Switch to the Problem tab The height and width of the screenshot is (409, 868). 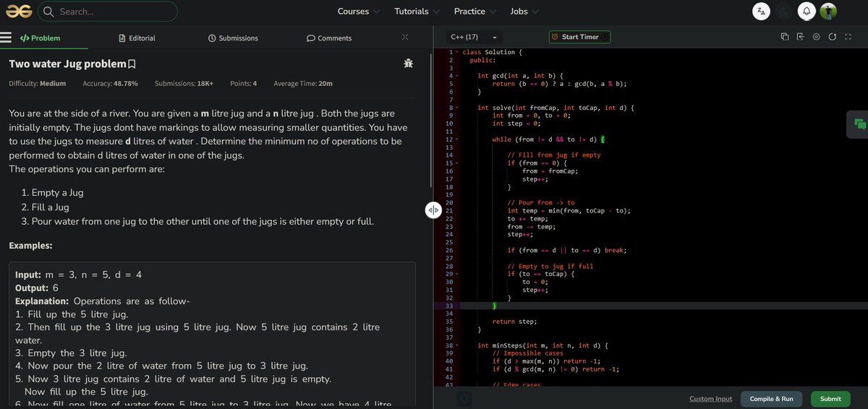pos(40,38)
